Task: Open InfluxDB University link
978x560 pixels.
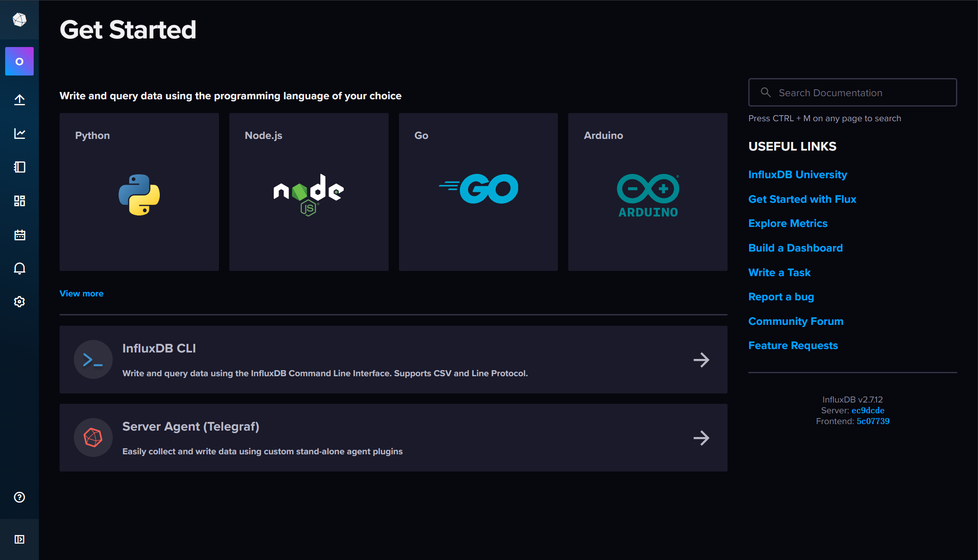Action: (798, 175)
